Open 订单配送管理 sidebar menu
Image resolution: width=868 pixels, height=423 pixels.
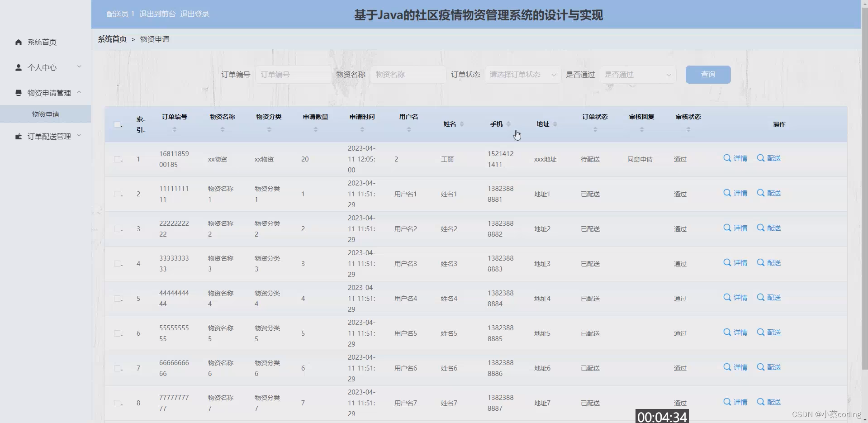[45, 136]
